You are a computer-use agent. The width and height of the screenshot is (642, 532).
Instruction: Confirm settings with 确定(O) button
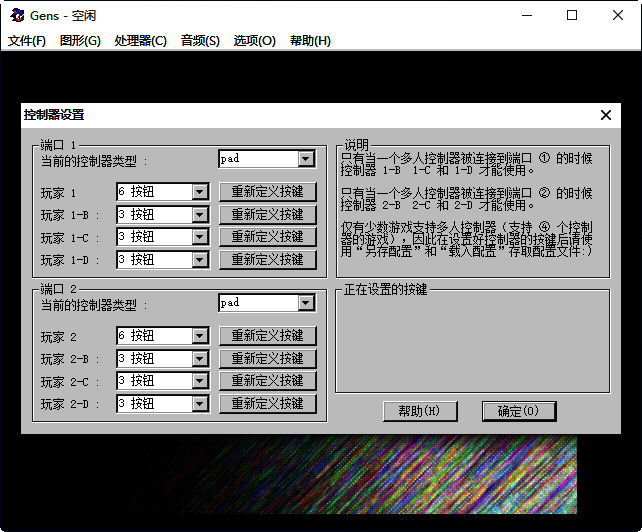[518, 411]
